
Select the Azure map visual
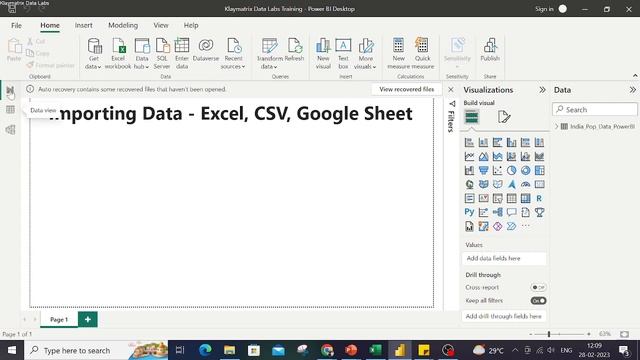[x=511, y=184]
